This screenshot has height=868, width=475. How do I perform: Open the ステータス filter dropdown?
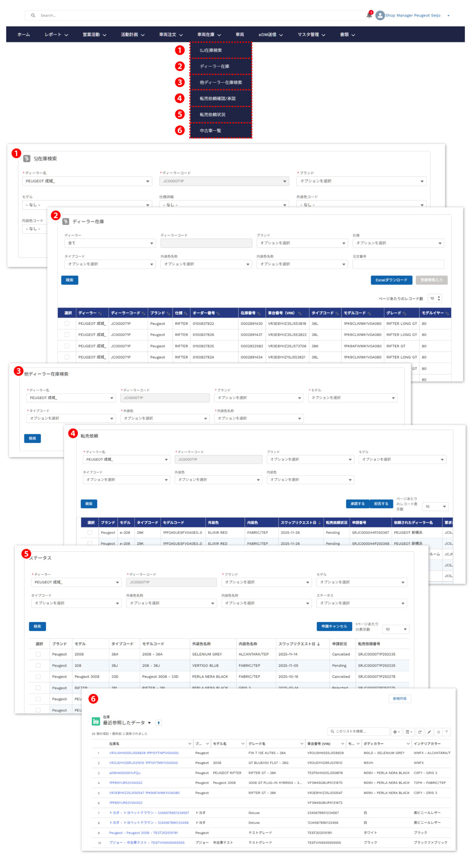[361, 603]
